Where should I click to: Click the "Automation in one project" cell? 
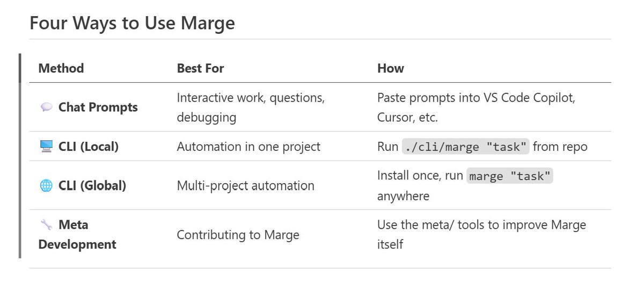248,147
